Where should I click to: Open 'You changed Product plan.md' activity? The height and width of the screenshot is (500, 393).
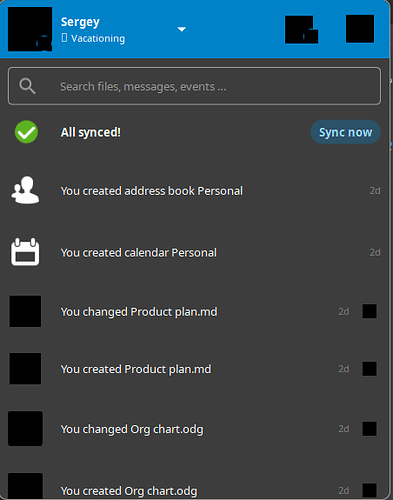point(194,311)
